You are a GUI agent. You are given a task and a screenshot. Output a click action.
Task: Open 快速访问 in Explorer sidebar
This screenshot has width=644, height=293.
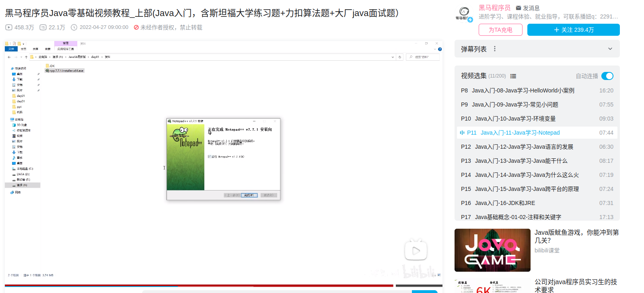pyautogui.click(x=19, y=69)
